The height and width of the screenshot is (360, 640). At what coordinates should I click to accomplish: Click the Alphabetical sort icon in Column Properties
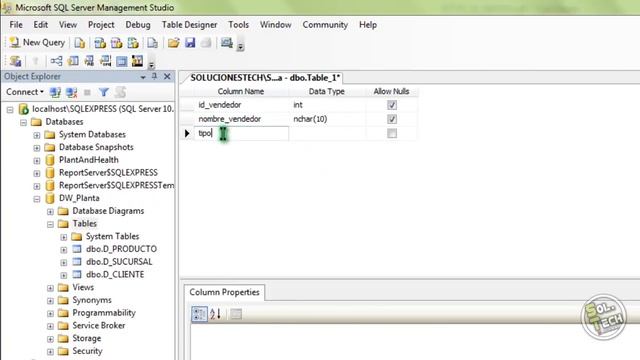[x=216, y=314]
